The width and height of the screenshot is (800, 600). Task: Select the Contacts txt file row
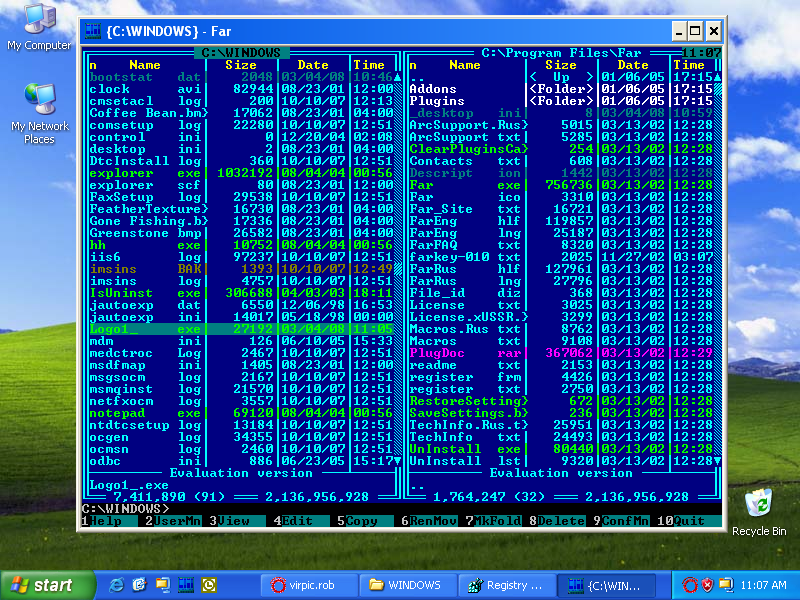click(x=562, y=161)
